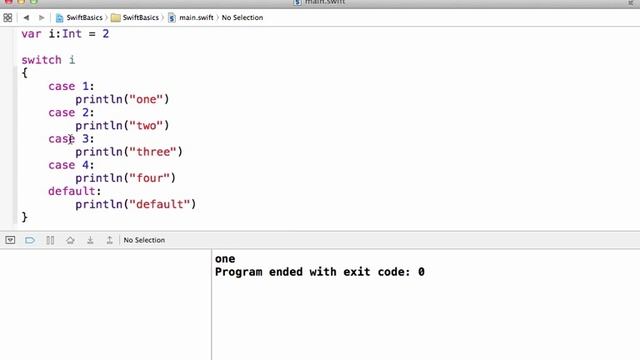The image size is (640, 360).
Task: Click the println("four") line
Action: 125,178
